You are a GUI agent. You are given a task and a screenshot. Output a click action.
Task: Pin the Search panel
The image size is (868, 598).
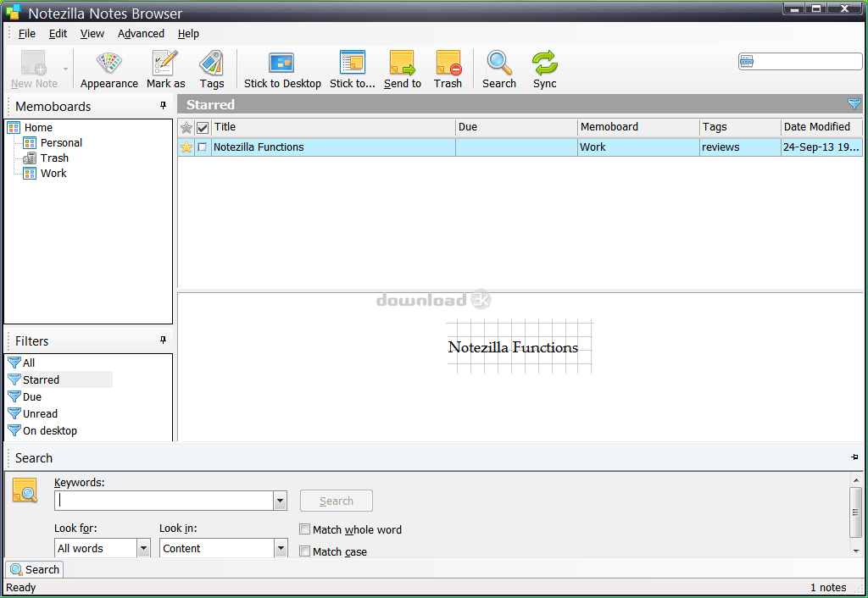(854, 457)
